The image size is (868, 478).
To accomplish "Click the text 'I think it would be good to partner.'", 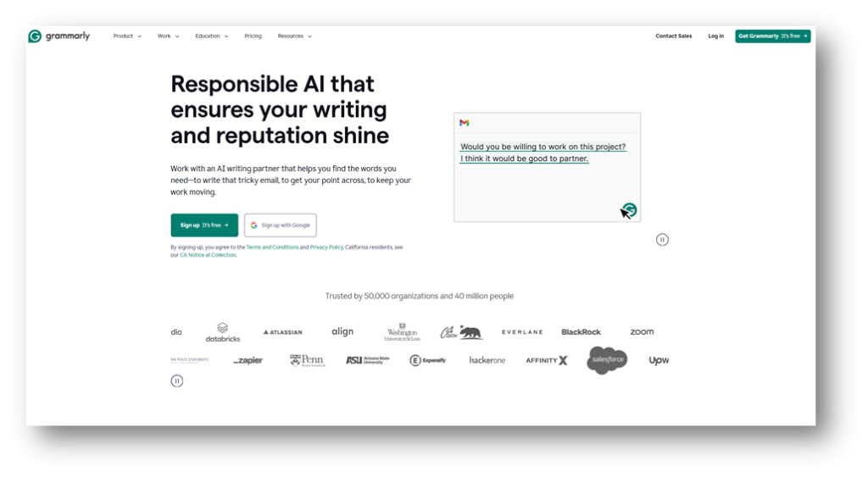I will [524, 158].
